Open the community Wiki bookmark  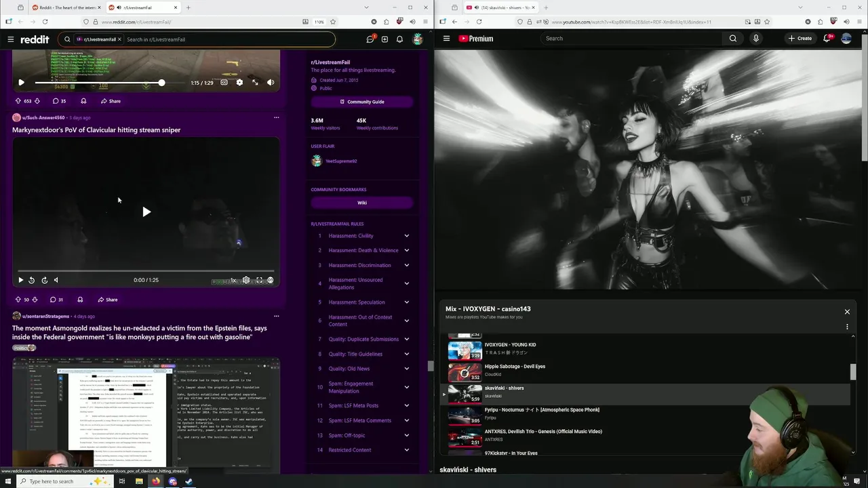tap(362, 203)
